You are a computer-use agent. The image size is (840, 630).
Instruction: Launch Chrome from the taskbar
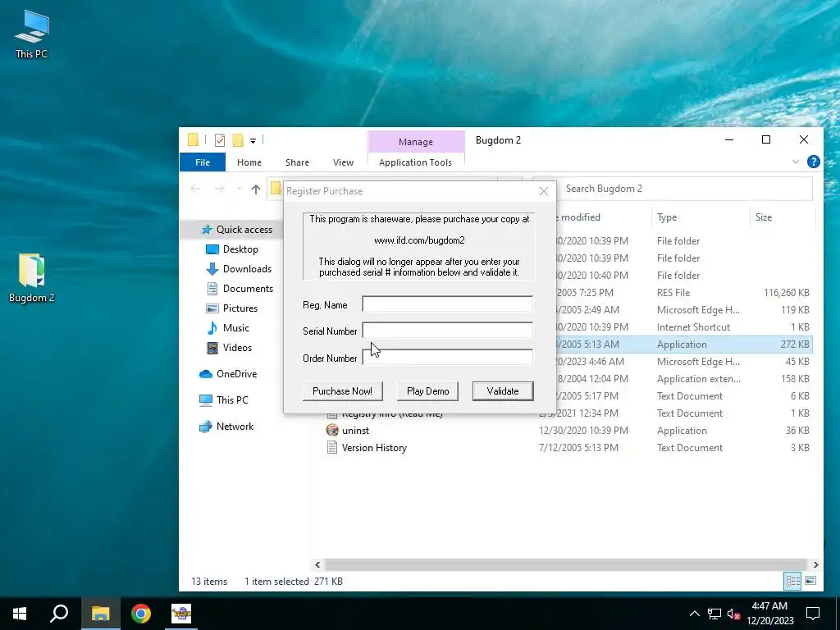tap(141, 614)
